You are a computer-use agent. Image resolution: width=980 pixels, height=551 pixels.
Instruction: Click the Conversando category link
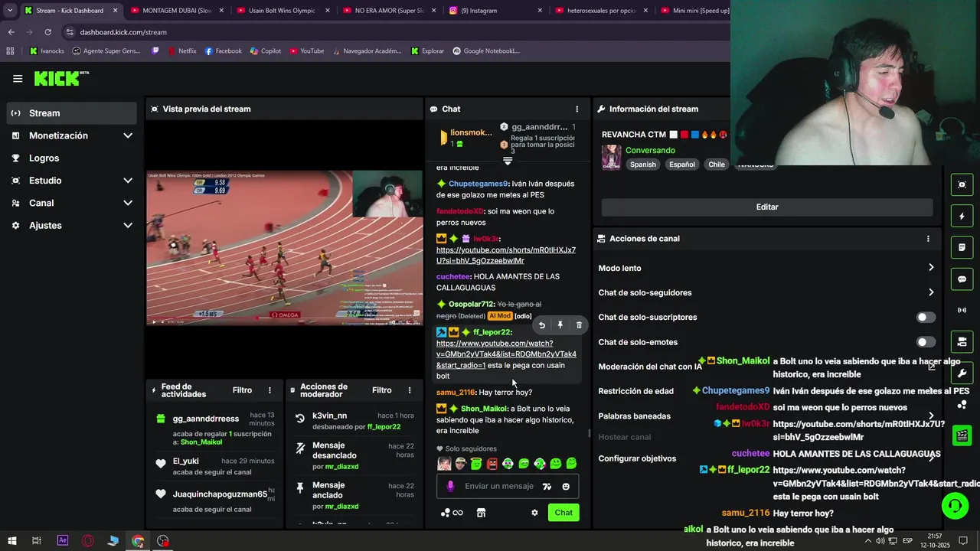coord(650,150)
